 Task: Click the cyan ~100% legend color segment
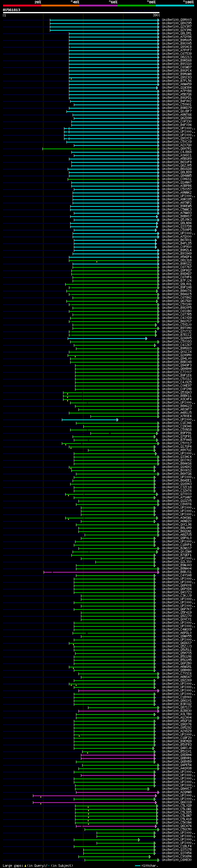[175, 6]
